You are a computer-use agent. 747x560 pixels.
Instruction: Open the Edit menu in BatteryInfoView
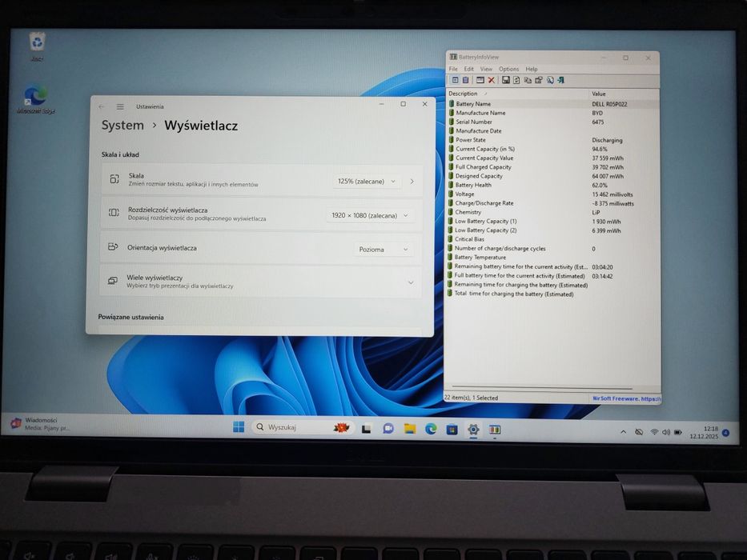(x=469, y=69)
